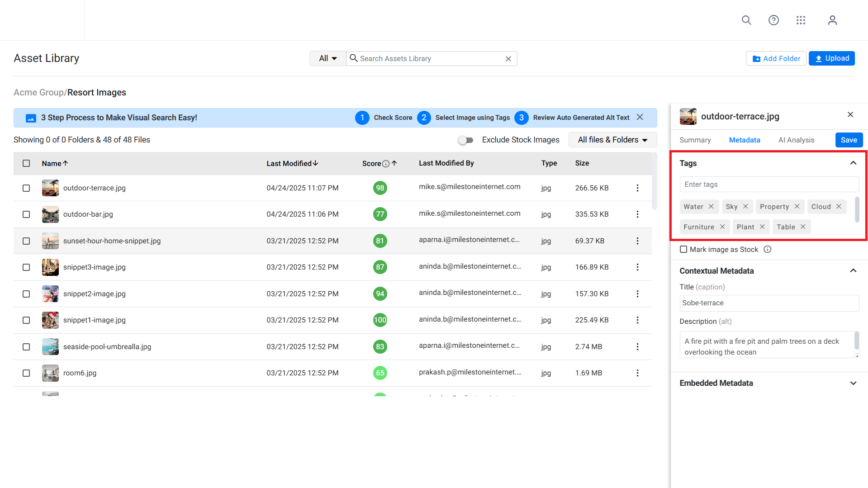Open the apps grid icon
Image resolution: width=868 pixels, height=488 pixels.
point(801,20)
